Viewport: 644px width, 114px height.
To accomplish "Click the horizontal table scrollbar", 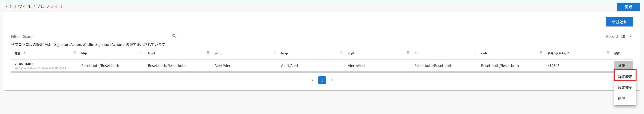I will pyautogui.click(x=300, y=72).
